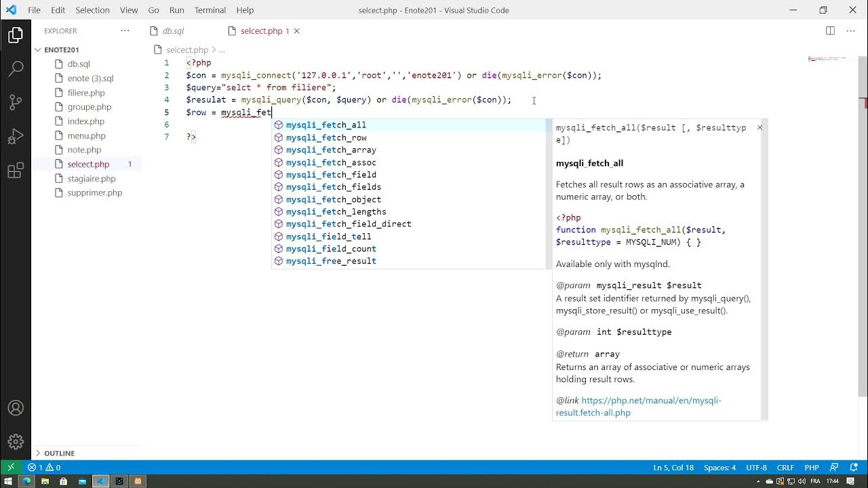The height and width of the screenshot is (488, 868).
Task: Choose mysqli_field_count suggestion
Action: 409,249
